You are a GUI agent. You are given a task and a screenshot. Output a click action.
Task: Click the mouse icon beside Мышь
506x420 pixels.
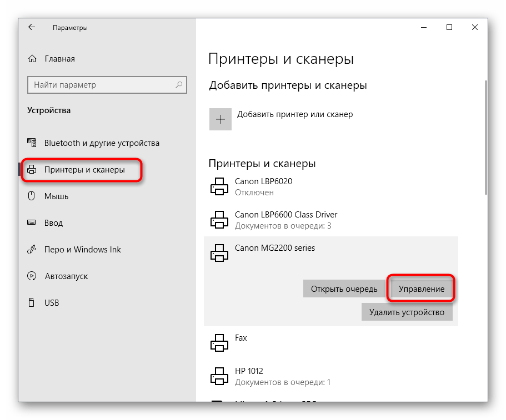[32, 196]
